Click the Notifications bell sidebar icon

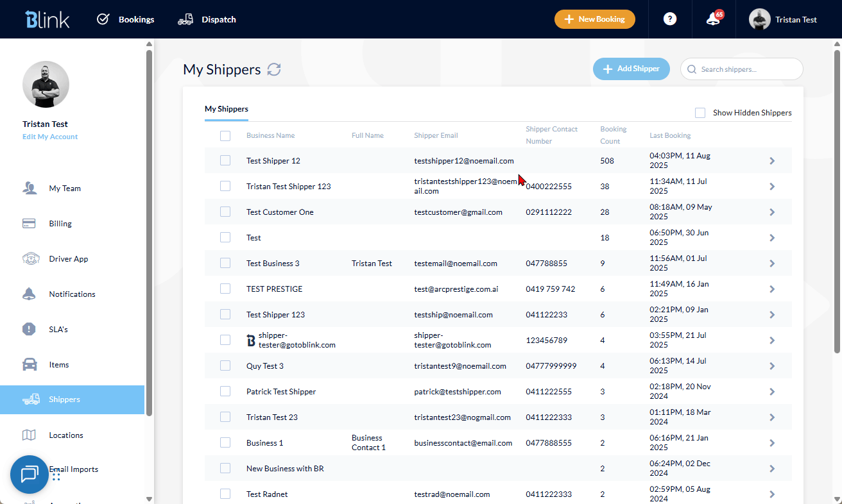29,294
